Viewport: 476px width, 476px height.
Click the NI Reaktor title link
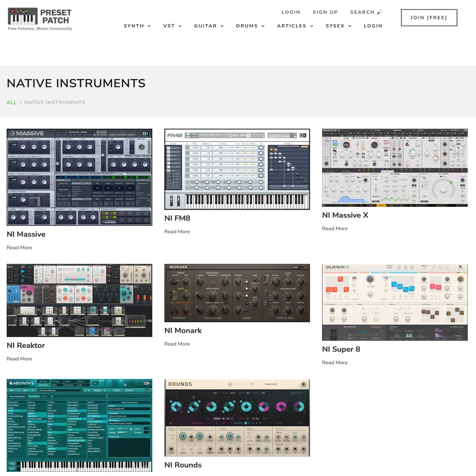pyautogui.click(x=26, y=345)
